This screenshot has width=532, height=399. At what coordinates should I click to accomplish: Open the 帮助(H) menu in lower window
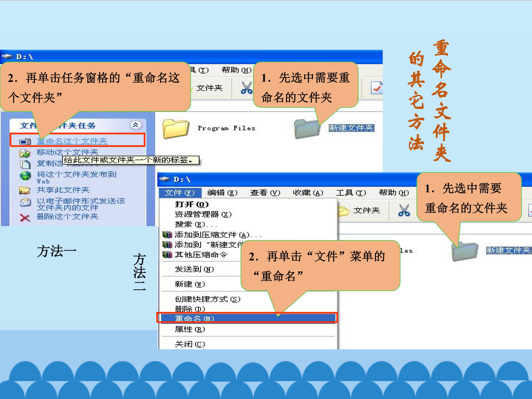(x=394, y=193)
